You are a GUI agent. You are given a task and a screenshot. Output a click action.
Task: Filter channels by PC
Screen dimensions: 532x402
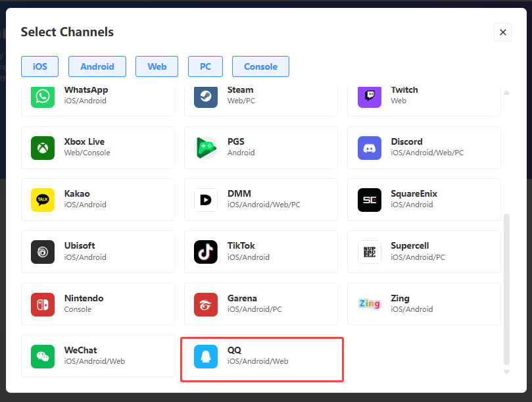coord(205,66)
